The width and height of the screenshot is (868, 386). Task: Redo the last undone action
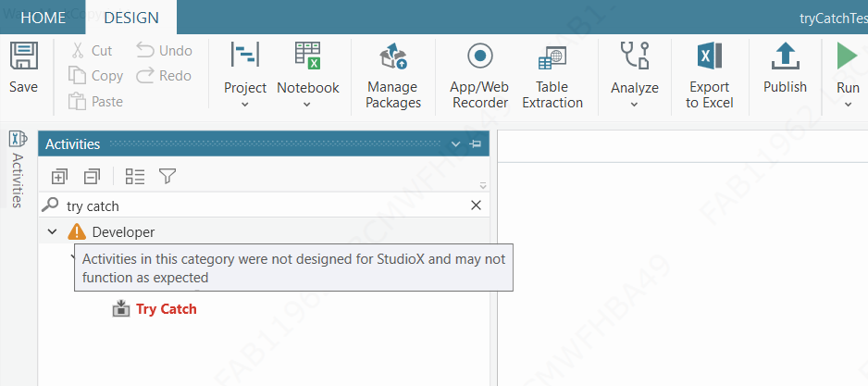164,75
